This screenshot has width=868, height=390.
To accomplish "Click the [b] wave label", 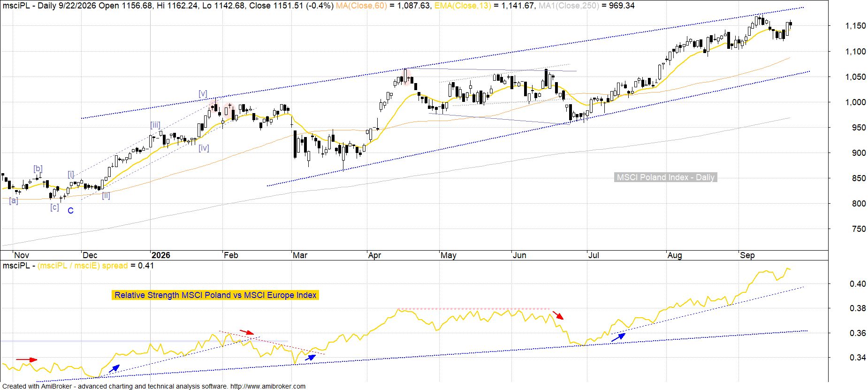I will click(38, 168).
